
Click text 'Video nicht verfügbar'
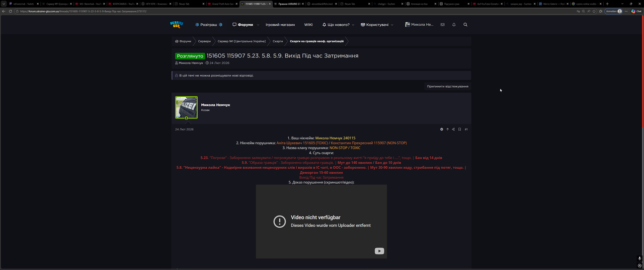(x=315, y=218)
